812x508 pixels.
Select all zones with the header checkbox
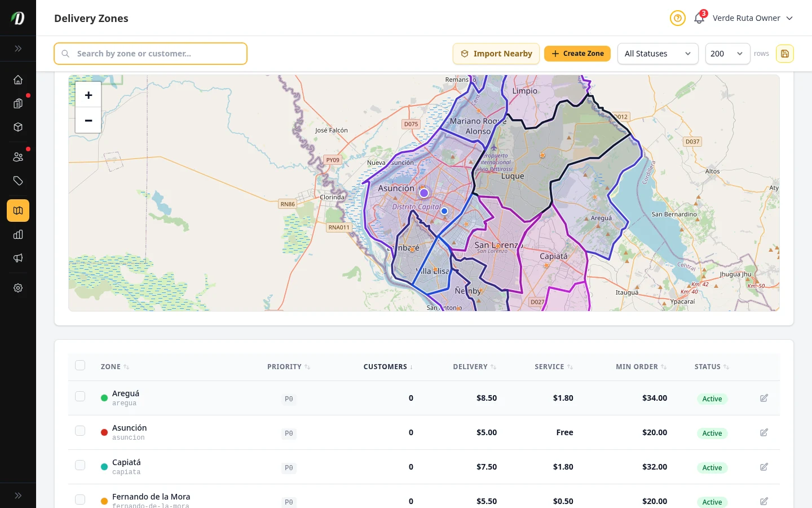(x=80, y=365)
